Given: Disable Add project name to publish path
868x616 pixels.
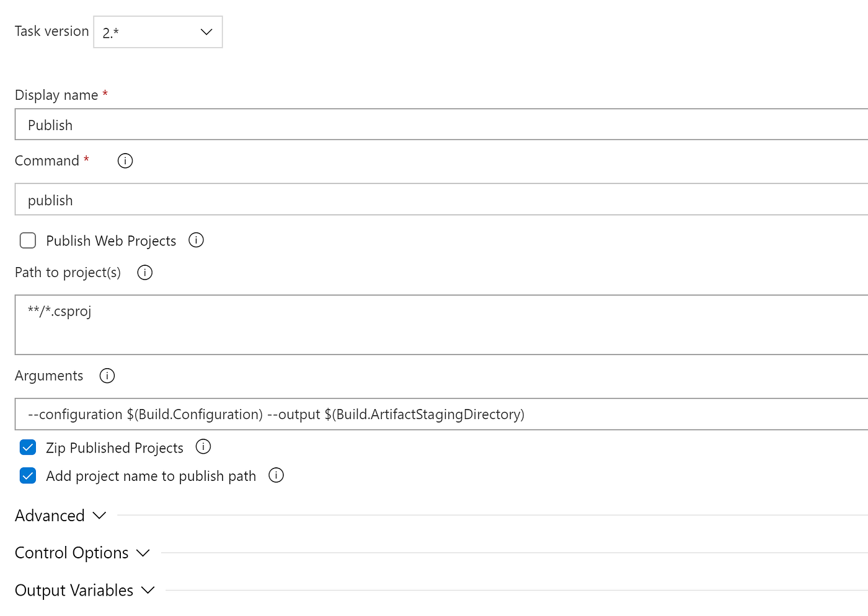Looking at the screenshot, I should [x=28, y=476].
